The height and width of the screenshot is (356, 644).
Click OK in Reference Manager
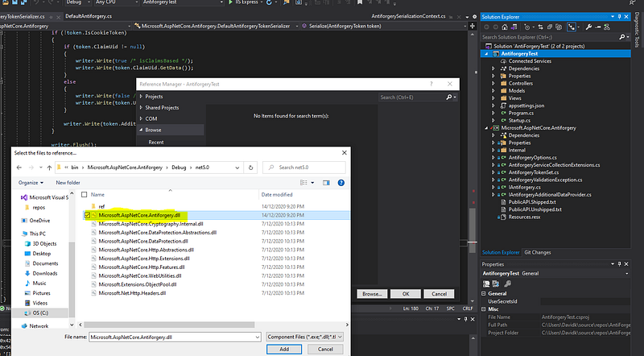pyautogui.click(x=406, y=294)
